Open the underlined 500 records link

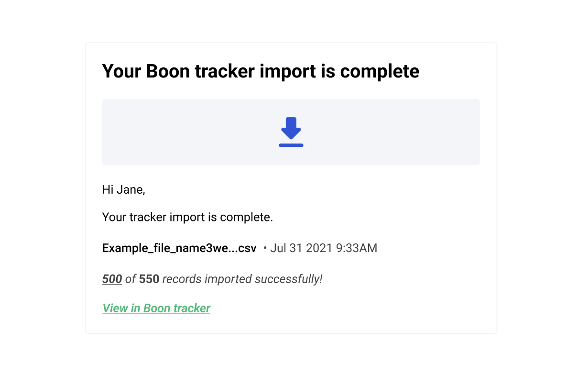click(x=112, y=279)
